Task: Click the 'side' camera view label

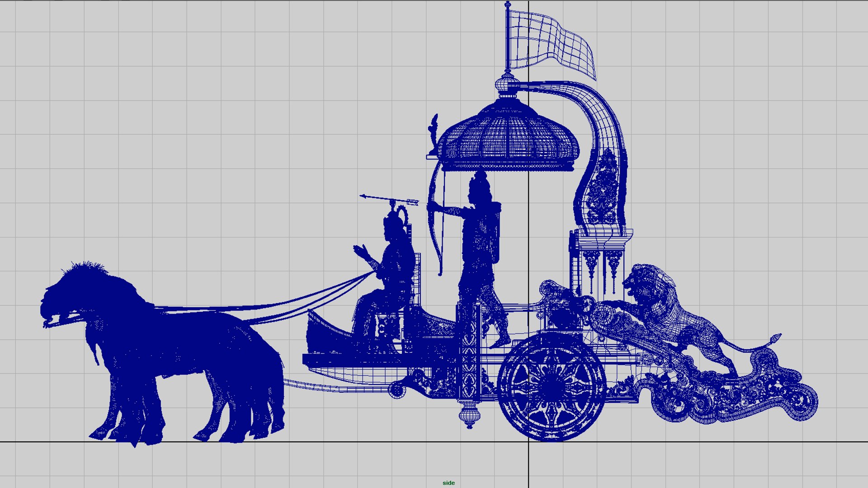Action: pos(448,483)
